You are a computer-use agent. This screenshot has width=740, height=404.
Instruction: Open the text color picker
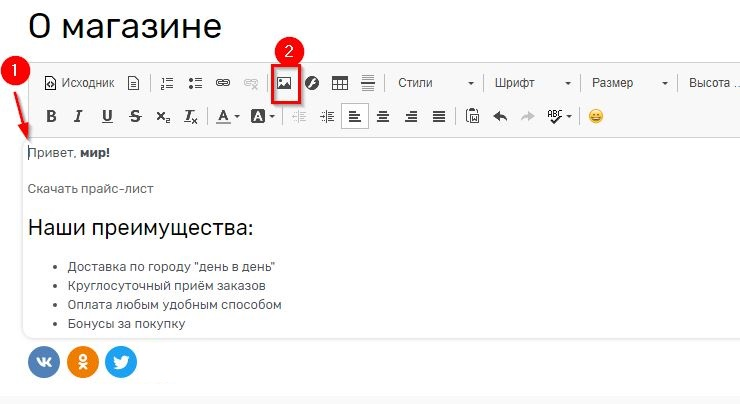point(228,116)
